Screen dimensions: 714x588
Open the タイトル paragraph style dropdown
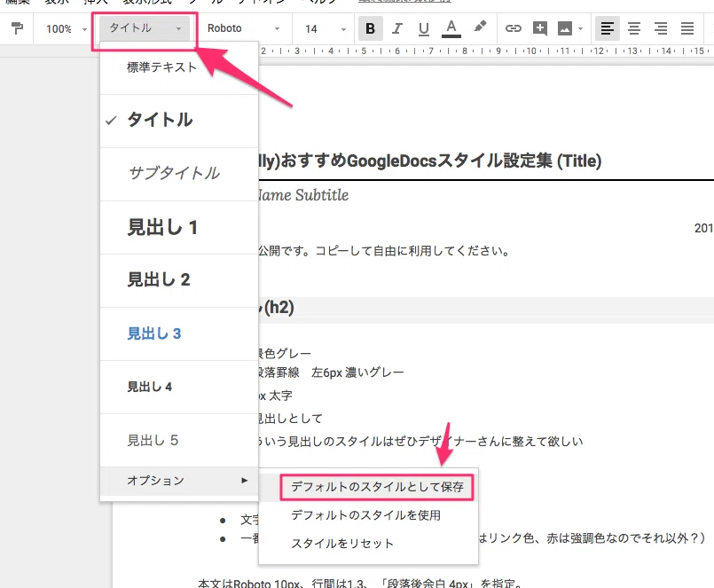pyautogui.click(x=145, y=28)
